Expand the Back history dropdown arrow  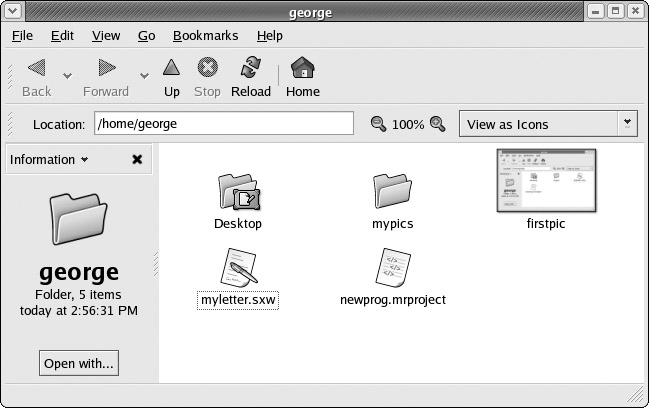(68, 75)
